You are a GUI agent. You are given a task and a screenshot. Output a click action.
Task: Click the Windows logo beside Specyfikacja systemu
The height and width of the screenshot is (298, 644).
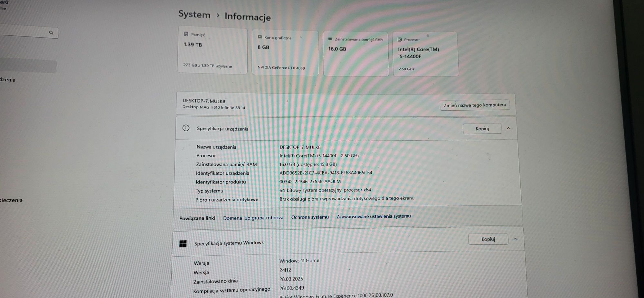click(x=183, y=244)
